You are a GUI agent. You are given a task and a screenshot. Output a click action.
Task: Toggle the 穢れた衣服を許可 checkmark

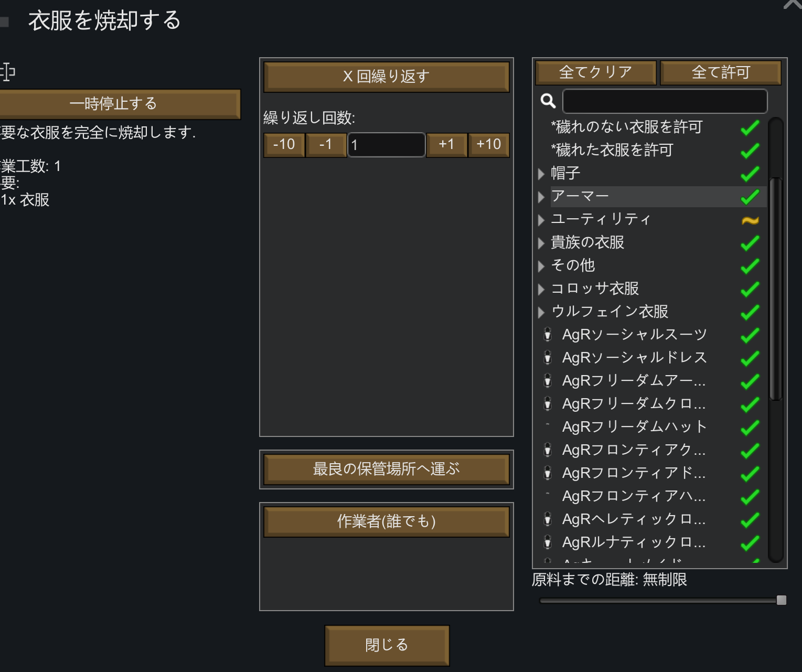click(x=750, y=151)
